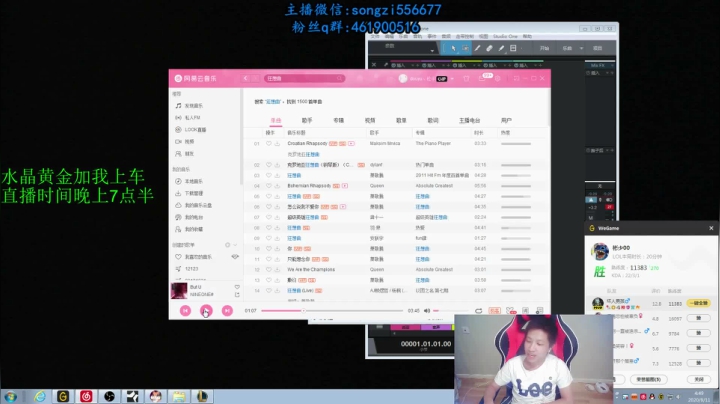Open the 发现音乐 sidebar item
The image size is (720, 404).
(x=189, y=106)
